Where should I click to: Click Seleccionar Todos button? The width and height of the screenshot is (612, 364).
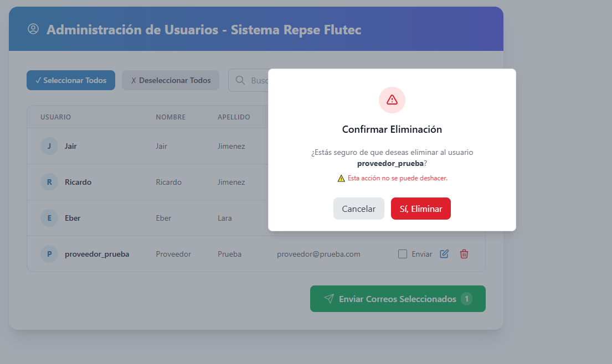(x=71, y=80)
